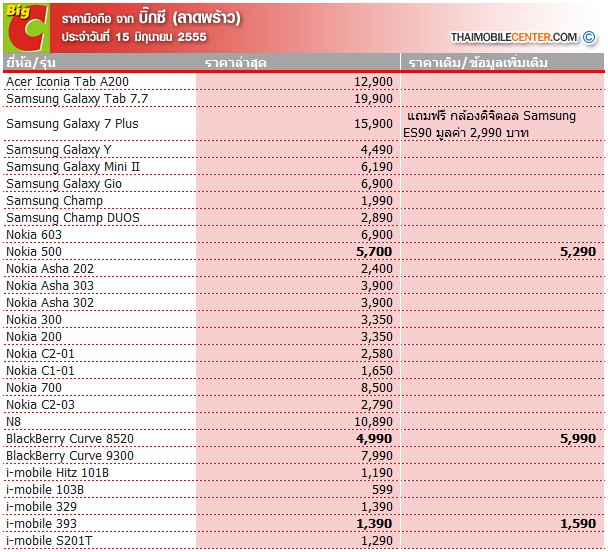Select i-mobile 393 model name
This screenshot has width=608, height=552.
click(x=41, y=524)
